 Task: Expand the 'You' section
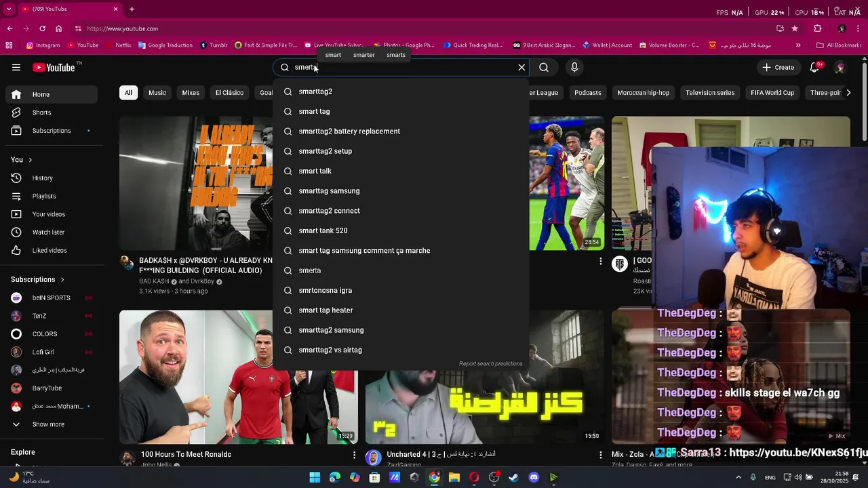tap(22, 160)
